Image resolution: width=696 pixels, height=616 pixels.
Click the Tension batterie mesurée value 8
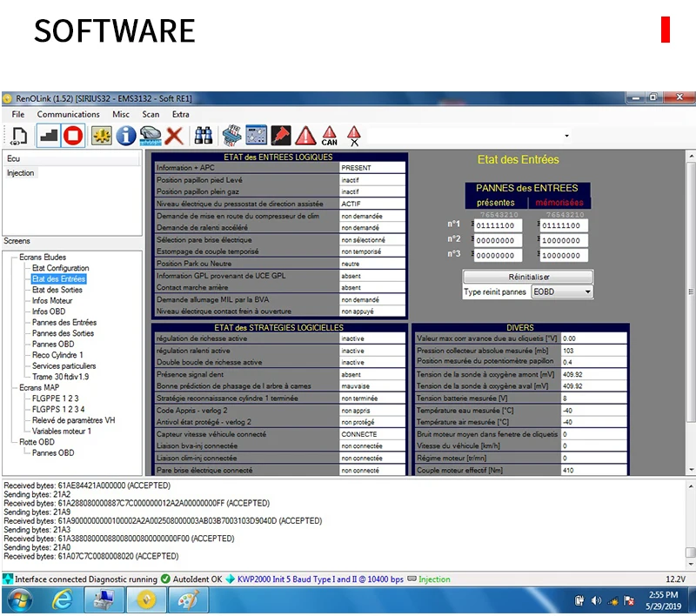pyautogui.click(x=594, y=398)
